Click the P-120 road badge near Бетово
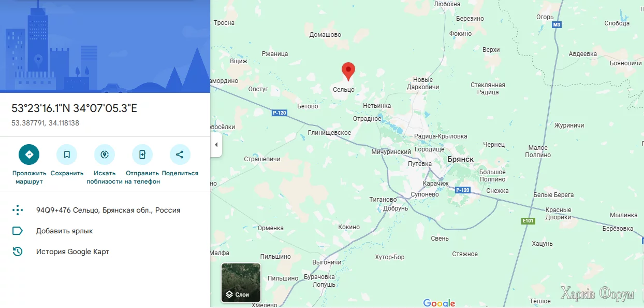 279,113
